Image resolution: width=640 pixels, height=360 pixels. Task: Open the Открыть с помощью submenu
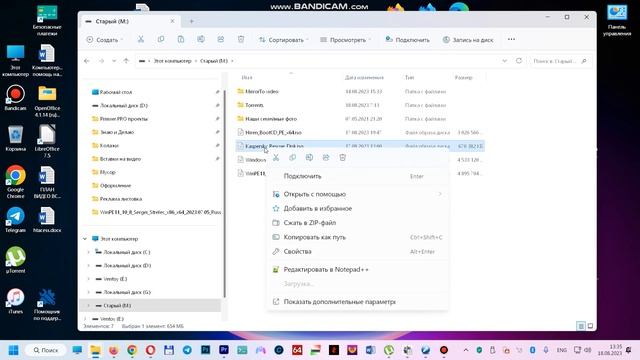358,194
